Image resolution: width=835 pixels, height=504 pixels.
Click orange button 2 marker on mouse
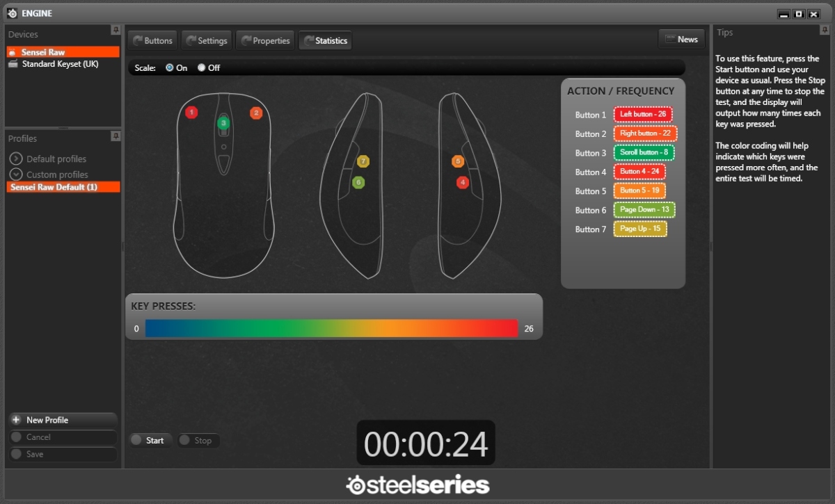pos(256,113)
